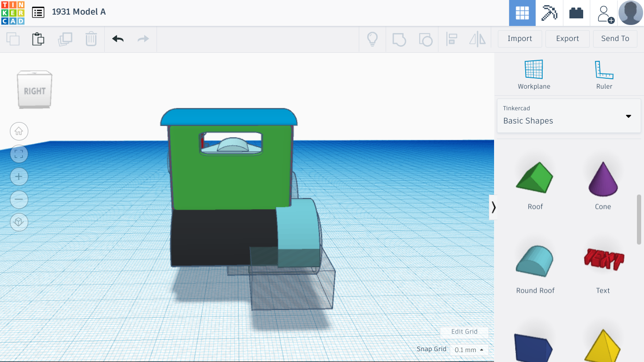Viewport: 644px width, 362px height.
Task: Open the Lego bricks export view
Action: [576, 13]
